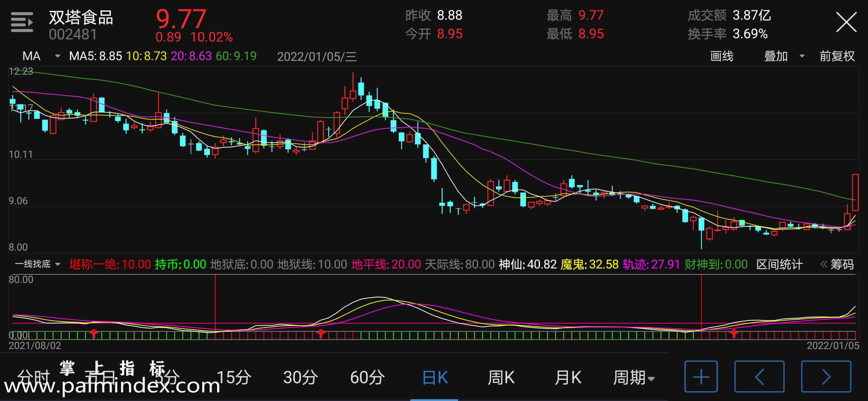The width and height of the screenshot is (868, 401).
Task: Toggle 前复权 price adjustment
Action: 837,56
